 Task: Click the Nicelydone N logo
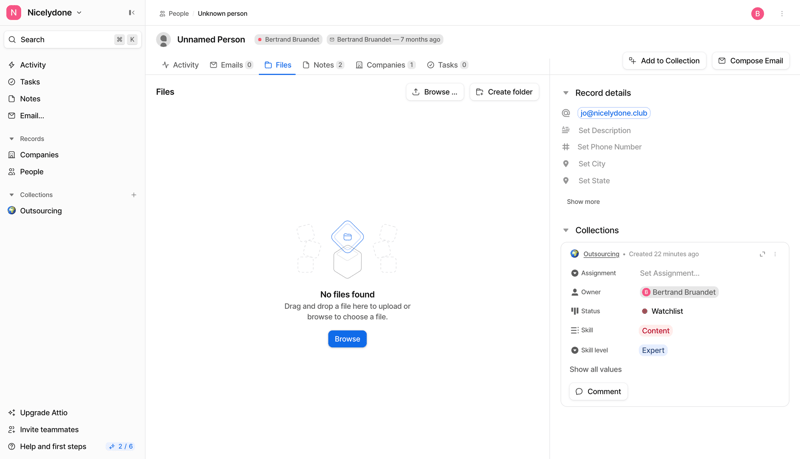[14, 13]
